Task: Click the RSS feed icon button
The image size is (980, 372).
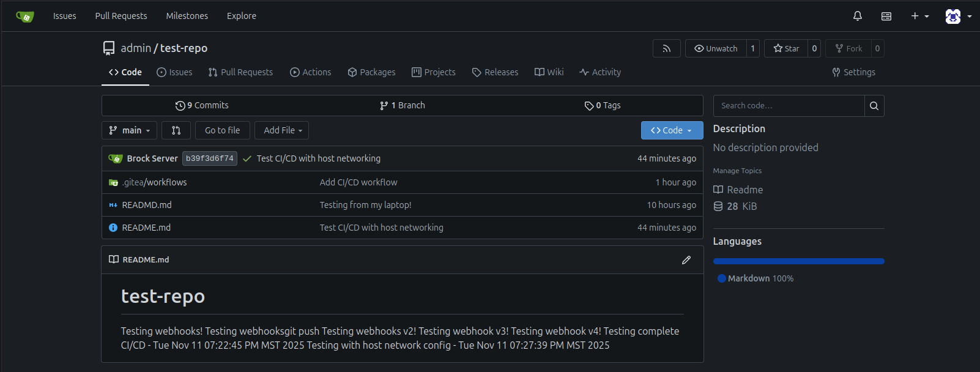Action: pos(666,48)
